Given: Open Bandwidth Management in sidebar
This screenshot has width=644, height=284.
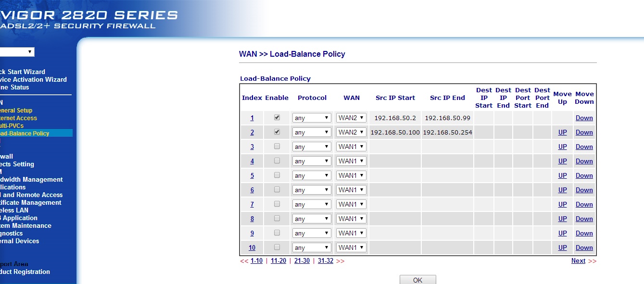Looking at the screenshot, I should [31, 179].
